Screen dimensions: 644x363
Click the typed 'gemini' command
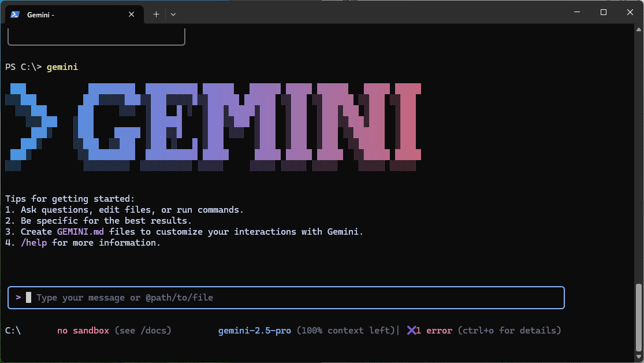tap(62, 67)
